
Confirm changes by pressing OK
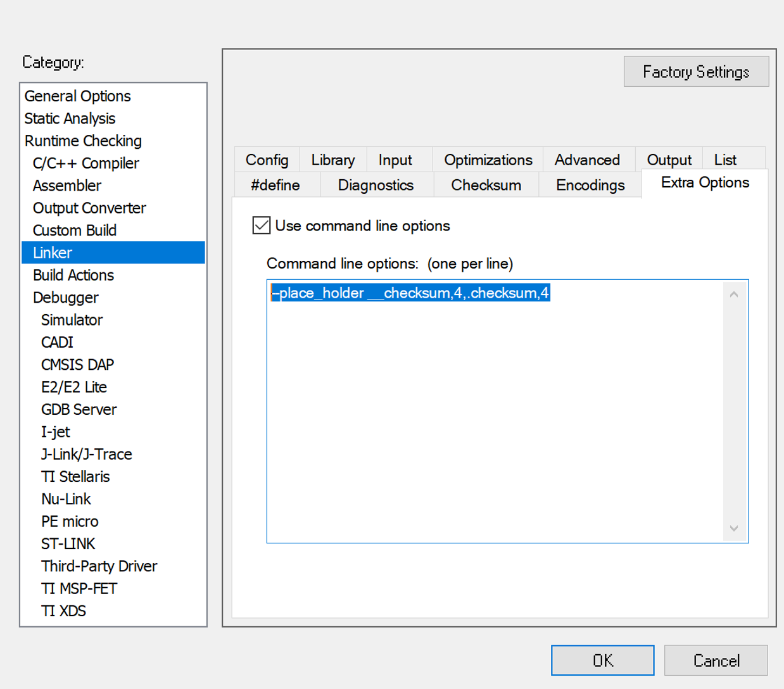[x=602, y=660]
